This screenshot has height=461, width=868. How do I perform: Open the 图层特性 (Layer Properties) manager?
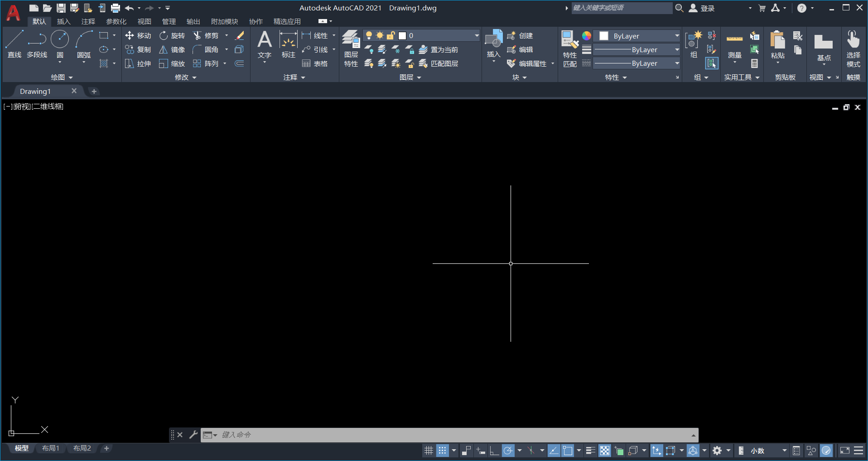pos(351,49)
